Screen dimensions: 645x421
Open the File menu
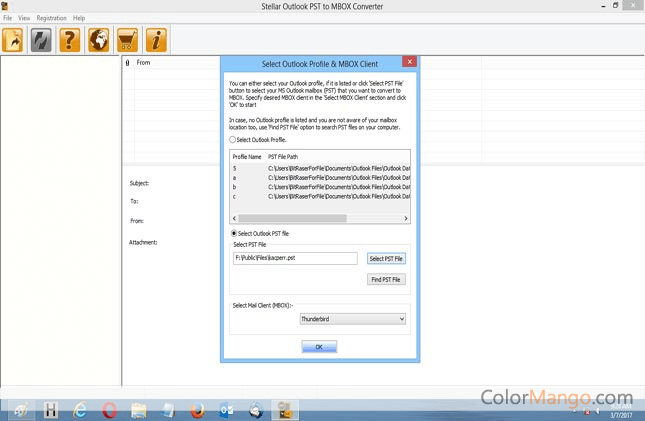pos(8,18)
